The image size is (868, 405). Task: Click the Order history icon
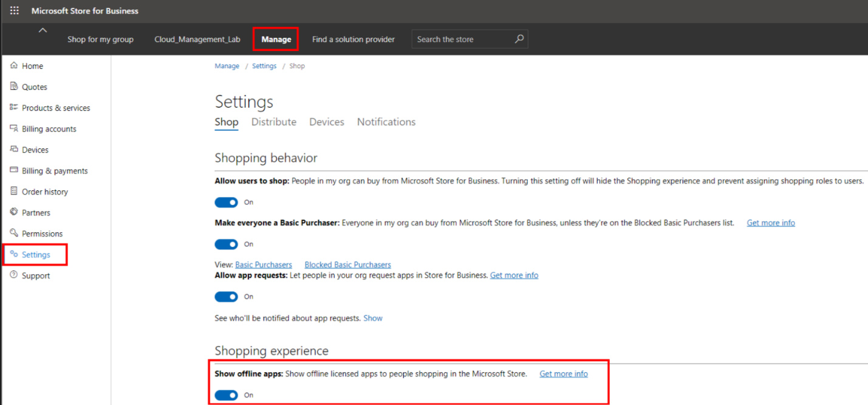[x=14, y=192]
